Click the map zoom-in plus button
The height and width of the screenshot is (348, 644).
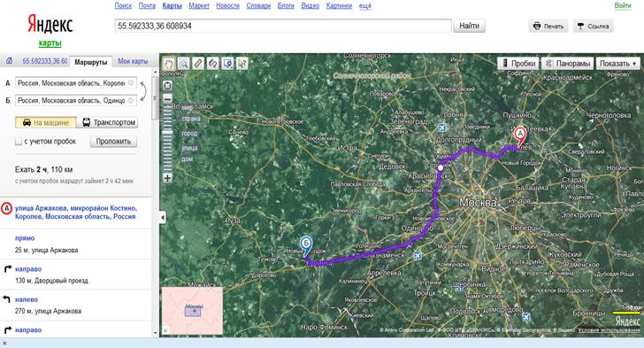tap(167, 178)
